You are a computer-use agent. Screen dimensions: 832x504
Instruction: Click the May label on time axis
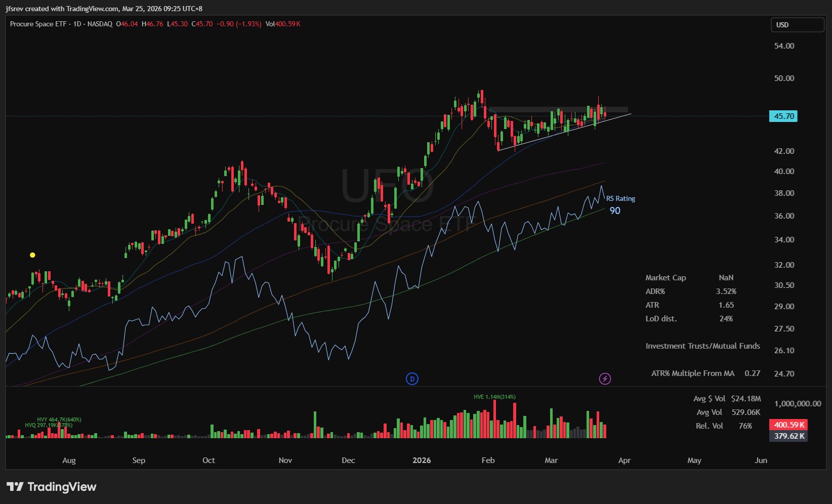click(x=694, y=460)
